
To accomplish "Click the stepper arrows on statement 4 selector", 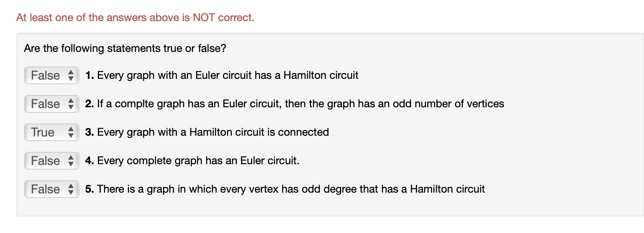I will (71, 161).
